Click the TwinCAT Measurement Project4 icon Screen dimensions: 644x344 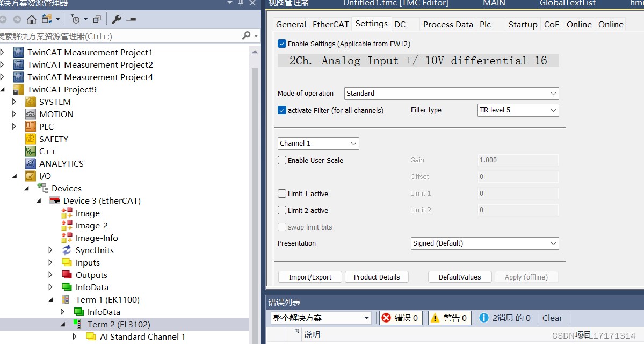[18, 77]
